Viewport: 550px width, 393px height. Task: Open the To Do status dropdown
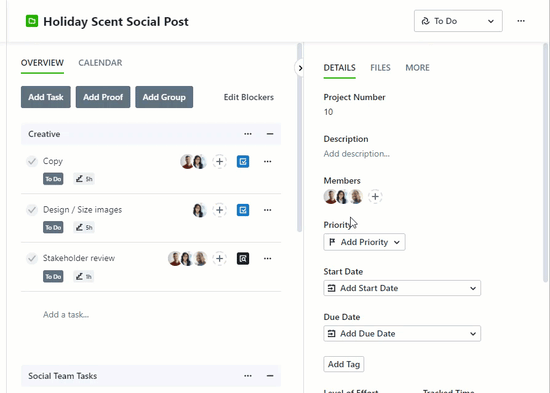coord(458,21)
